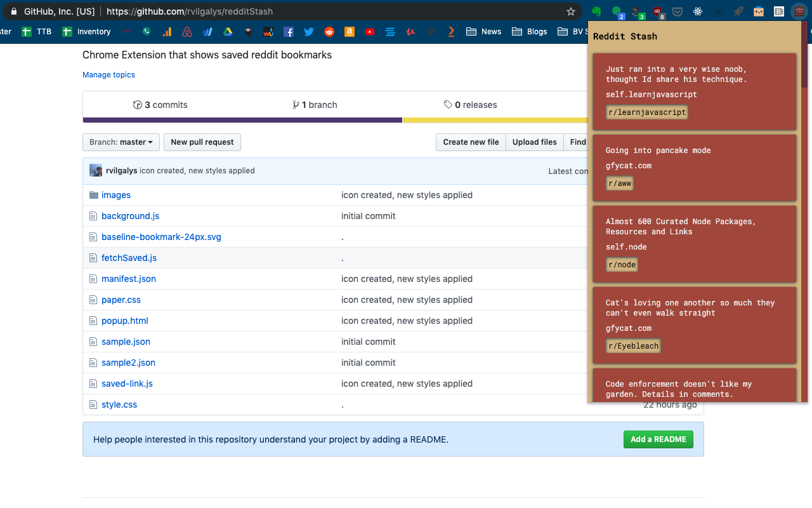The height and width of the screenshot is (508, 812).
Task: Click the rvilgalys commit author link
Action: point(121,171)
